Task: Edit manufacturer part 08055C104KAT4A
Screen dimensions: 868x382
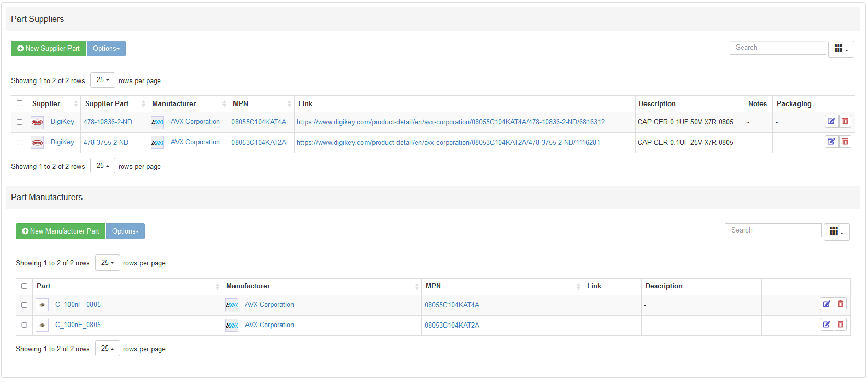Action: (826, 304)
